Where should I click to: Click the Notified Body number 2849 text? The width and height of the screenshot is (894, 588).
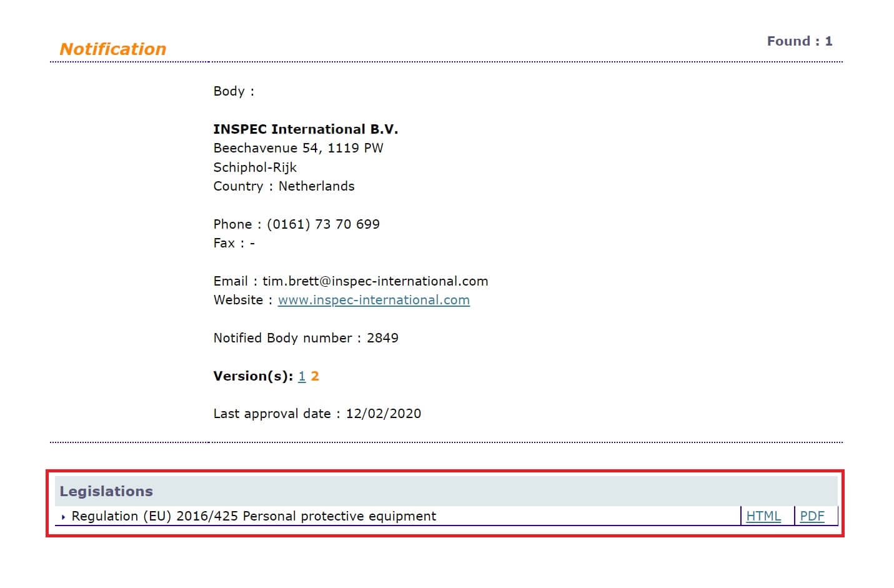pos(306,338)
